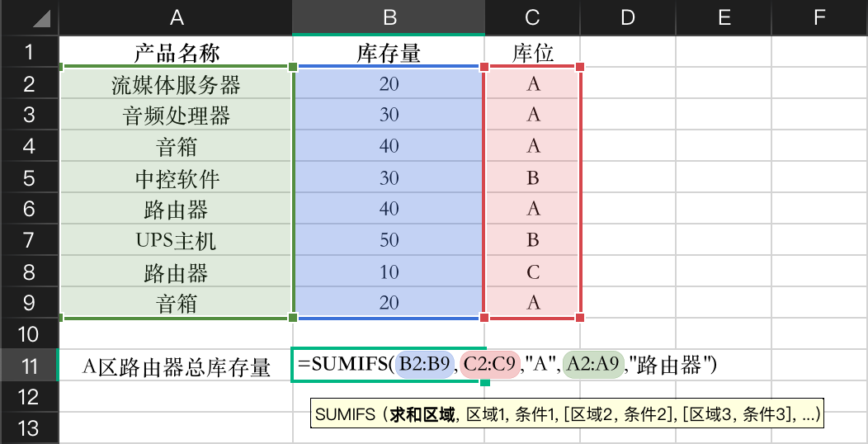This screenshot has width=868, height=444.
Task: Click the SUMIFS function name in cell B11
Action: point(349,364)
